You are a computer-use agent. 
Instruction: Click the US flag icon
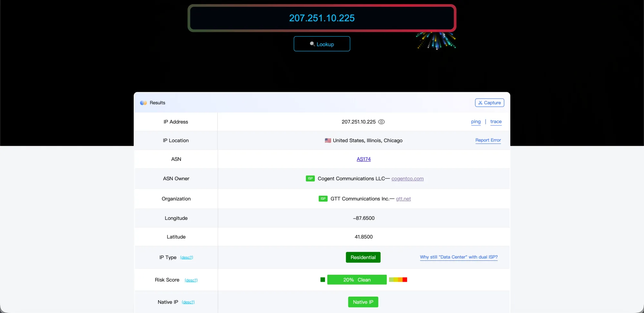(328, 141)
